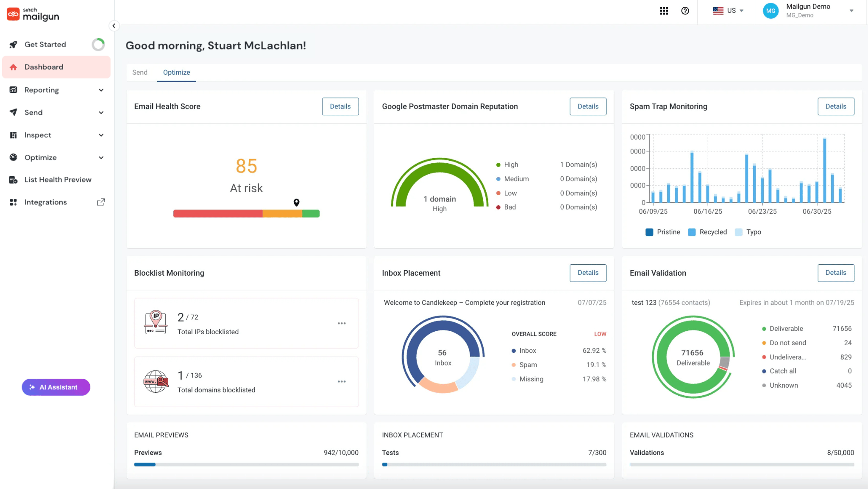Open Spam Trap Monitoring details

click(x=836, y=106)
